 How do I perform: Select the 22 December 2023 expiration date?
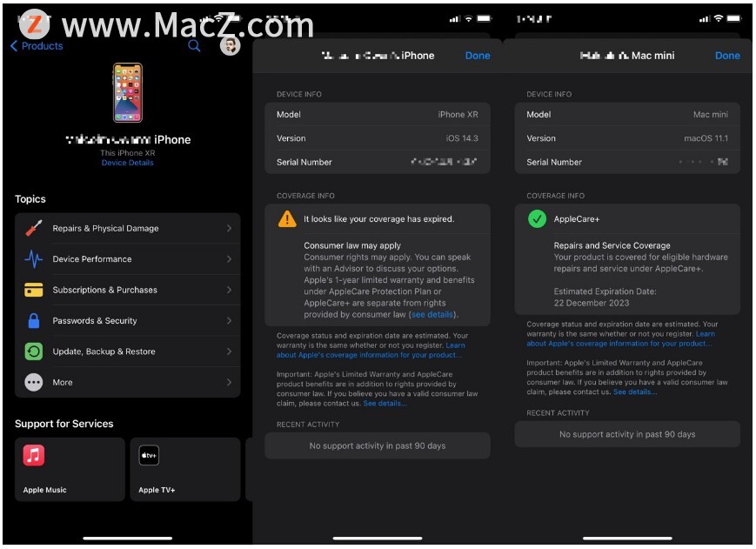[x=592, y=303]
